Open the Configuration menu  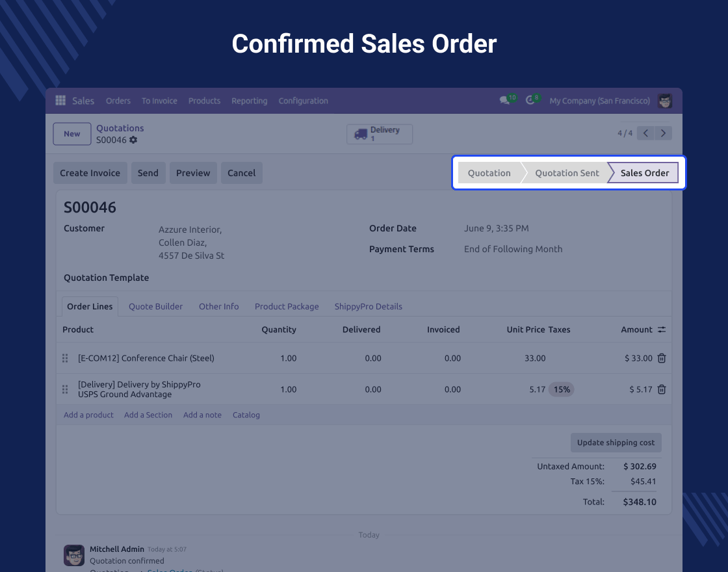coord(303,101)
